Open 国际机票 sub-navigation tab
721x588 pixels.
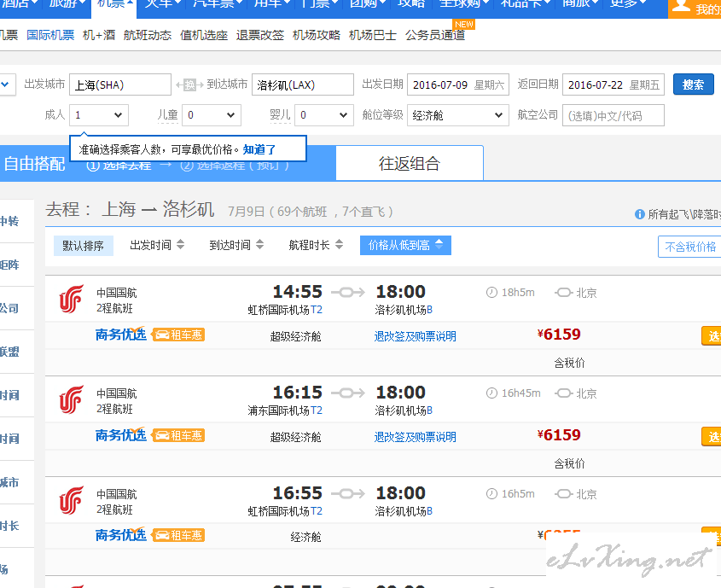click(50, 35)
